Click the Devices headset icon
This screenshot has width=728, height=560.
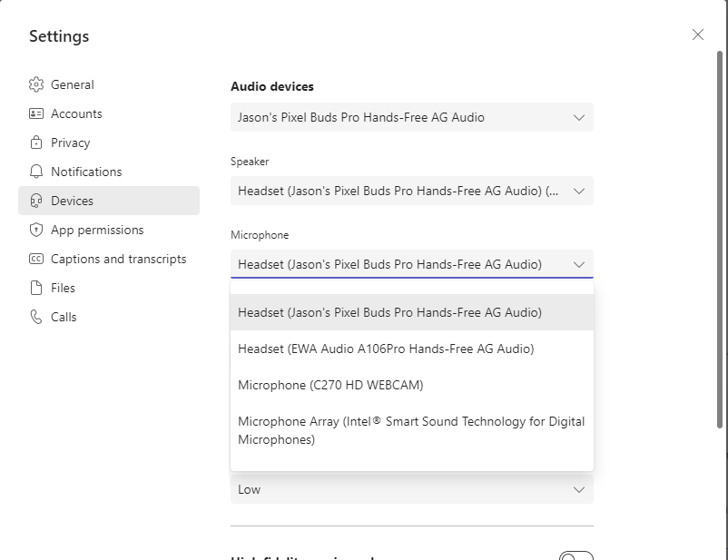pyautogui.click(x=36, y=201)
